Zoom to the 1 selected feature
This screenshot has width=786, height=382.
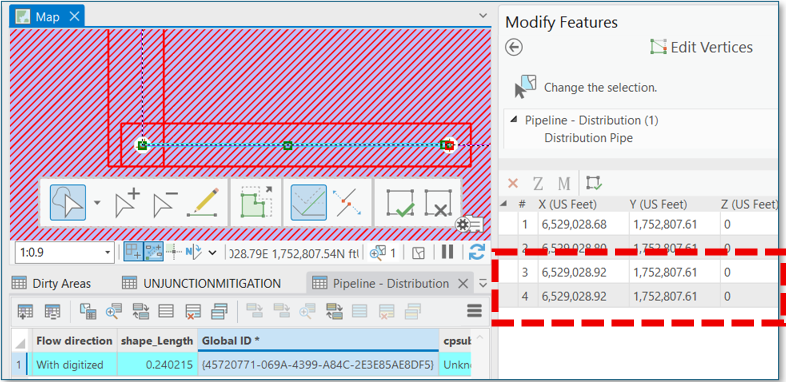(x=382, y=253)
